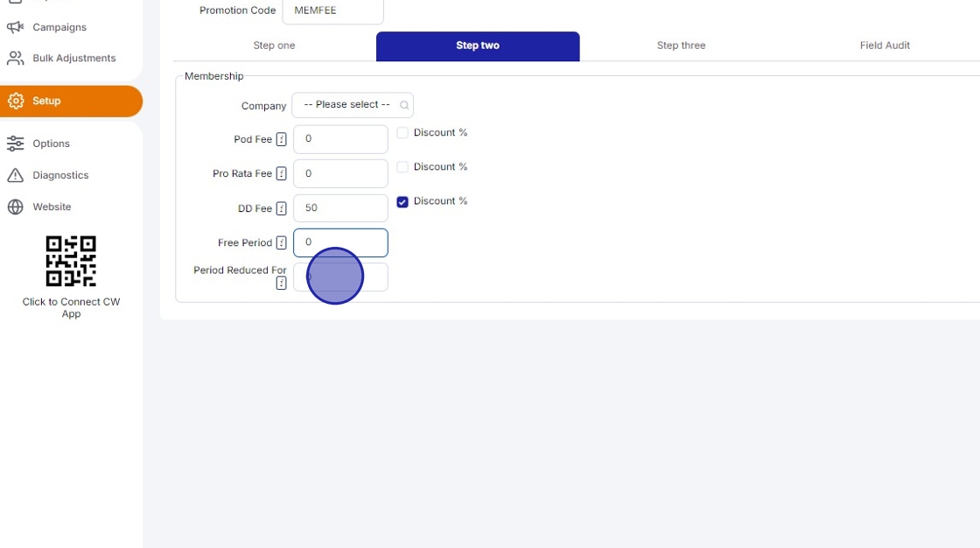Click the Diagnostics warning triangle icon
Viewport: 980px width, 548px height.
click(15, 175)
